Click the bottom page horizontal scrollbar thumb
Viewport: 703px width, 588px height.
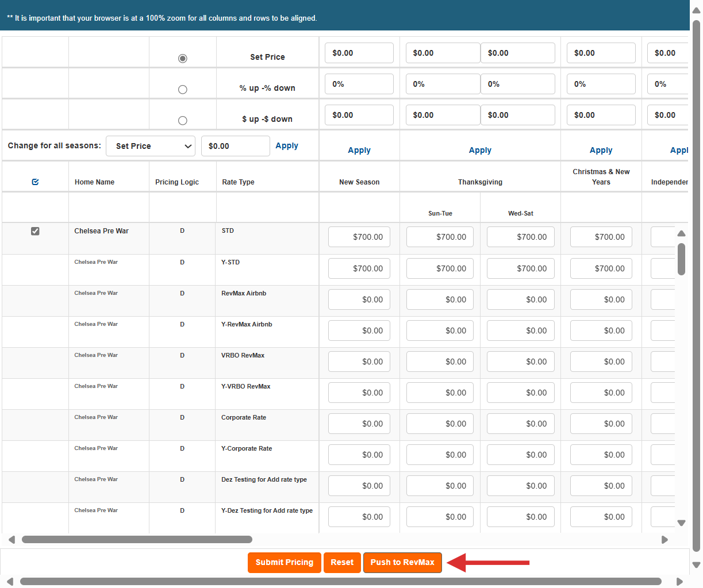pos(341,582)
